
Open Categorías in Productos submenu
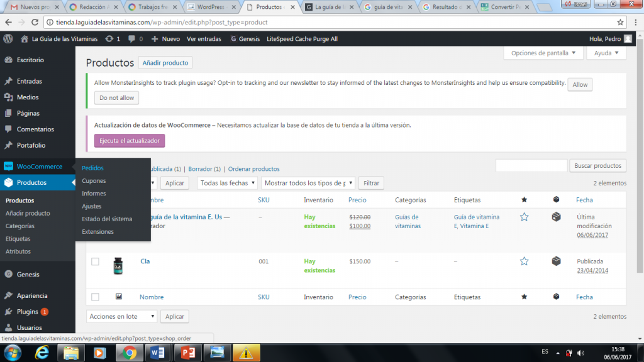pyautogui.click(x=20, y=226)
